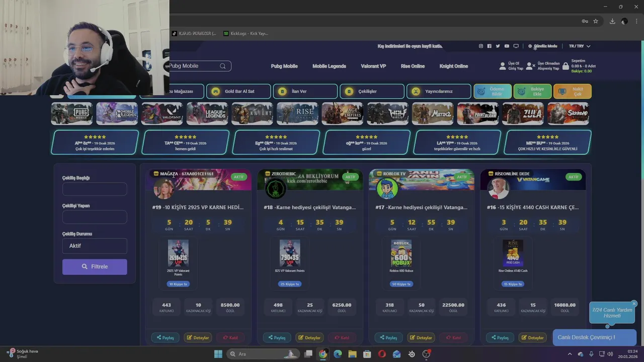Viewport: 644px width, 362px height.
Task: Click the ZEROTHEBIC streamer avatar
Action: click(x=275, y=189)
